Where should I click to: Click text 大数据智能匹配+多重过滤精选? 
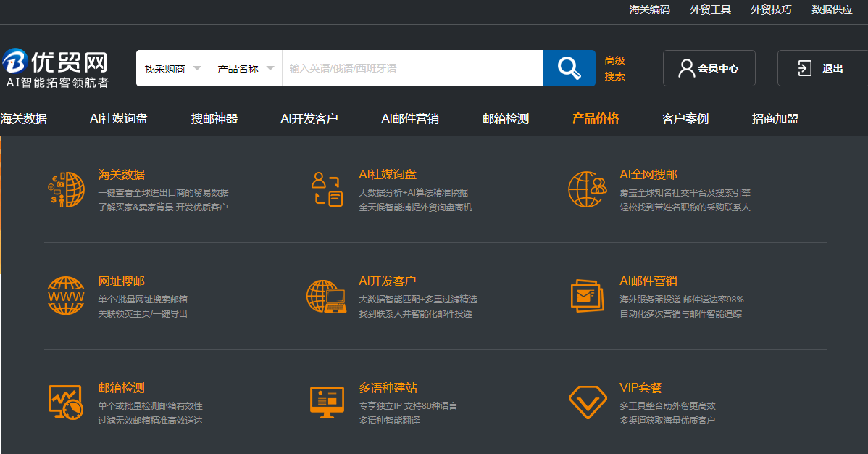418,299
